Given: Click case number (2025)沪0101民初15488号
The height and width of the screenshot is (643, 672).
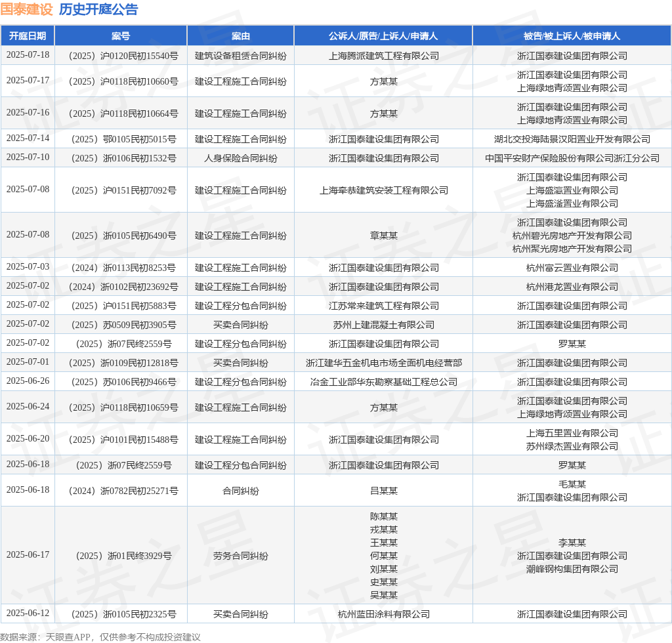Looking at the screenshot, I should pyautogui.click(x=123, y=440).
